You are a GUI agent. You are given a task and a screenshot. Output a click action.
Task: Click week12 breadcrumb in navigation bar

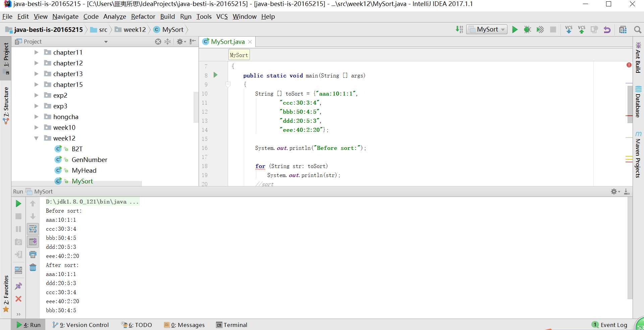(x=130, y=30)
